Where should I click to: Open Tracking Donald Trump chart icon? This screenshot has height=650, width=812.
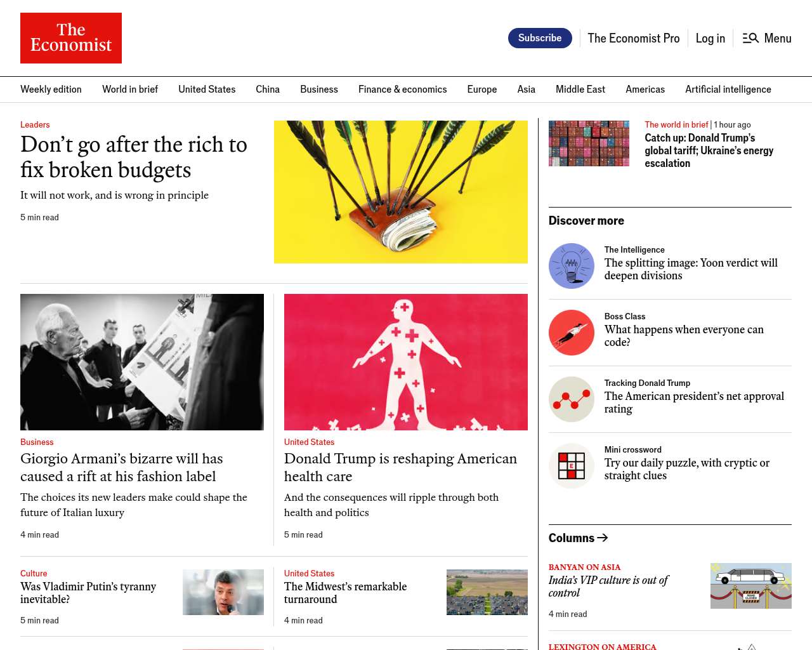tap(572, 399)
